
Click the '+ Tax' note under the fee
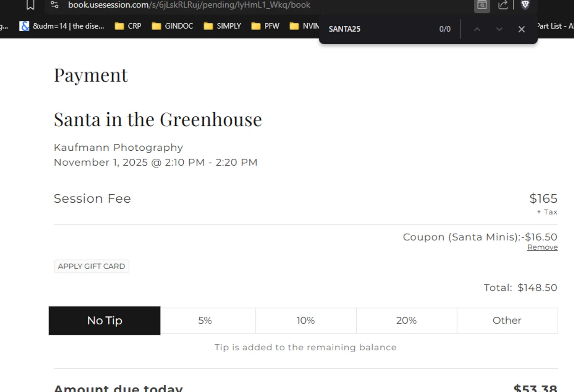[547, 212]
